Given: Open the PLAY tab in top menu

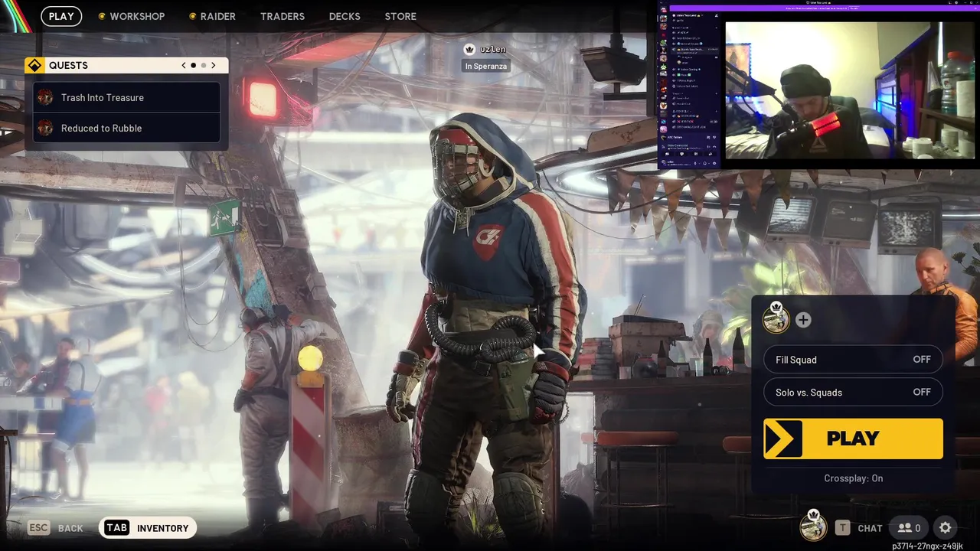Looking at the screenshot, I should pos(61,16).
